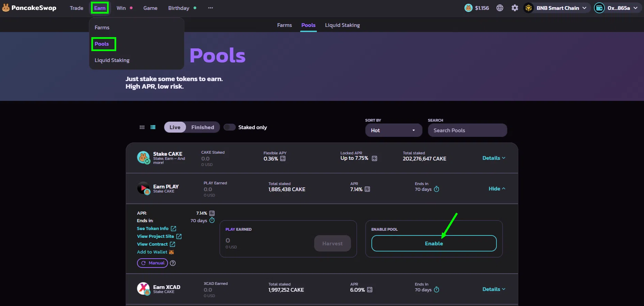This screenshot has height=306, width=644.
Task: Open calculator next to Locked APR 7.75%
Action: click(374, 158)
